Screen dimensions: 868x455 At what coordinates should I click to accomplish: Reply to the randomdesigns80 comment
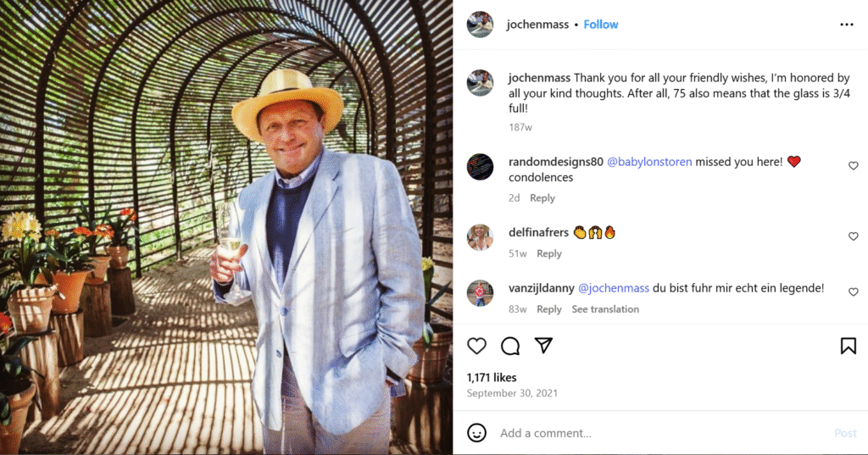542,198
